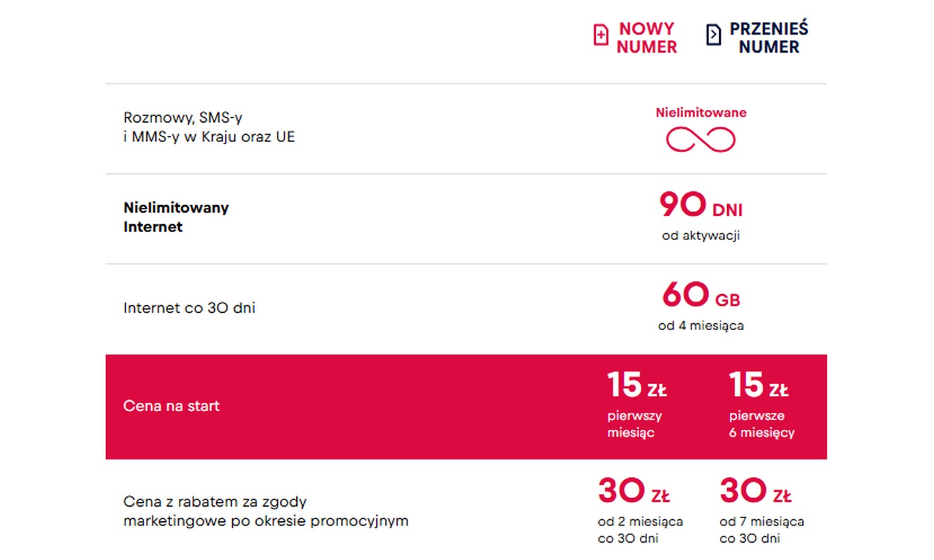The height and width of the screenshot is (560, 934).
Task: Click 30 zł price od 2 miesiąca
Action: point(634,492)
